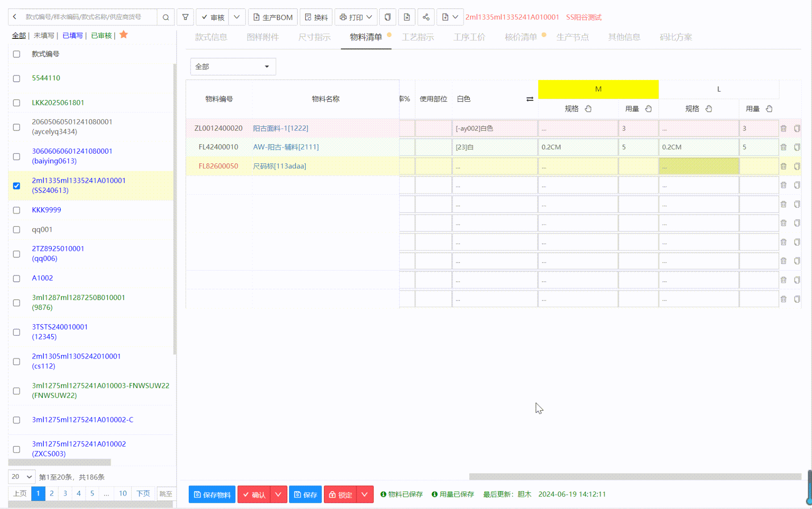The image size is (812, 509).
Task: Expand the 全部 material filter dropdown
Action: 233,67
